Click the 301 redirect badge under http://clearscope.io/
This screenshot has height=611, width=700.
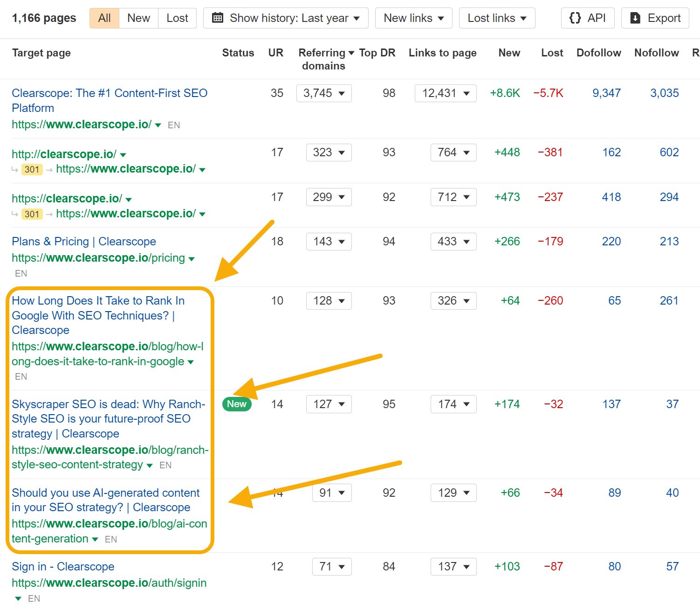point(31,169)
